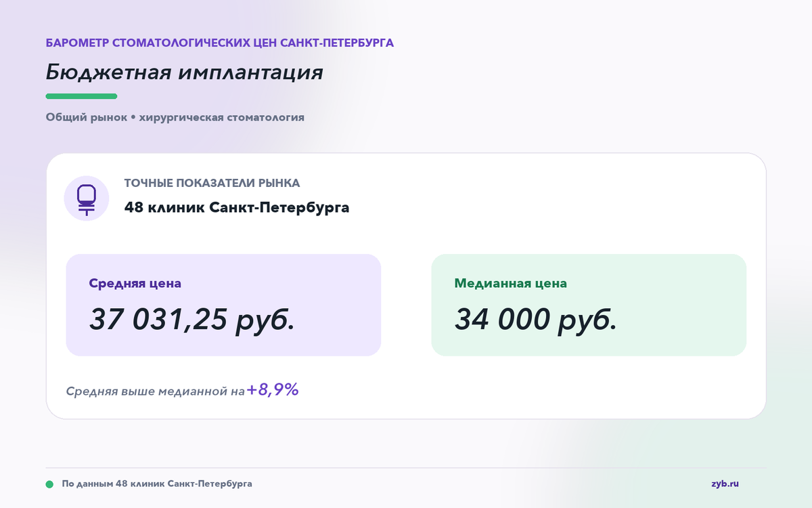Image resolution: width=812 pixels, height=508 pixels.
Task: Click the Бюджетная имплантация title
Action: point(184,72)
